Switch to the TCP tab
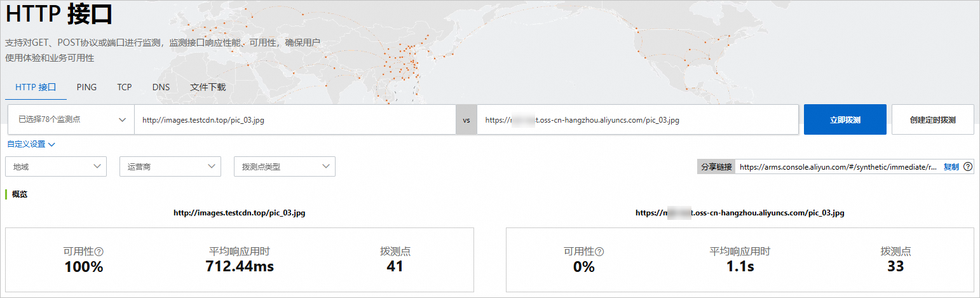This screenshot has width=980, height=298. [x=124, y=87]
